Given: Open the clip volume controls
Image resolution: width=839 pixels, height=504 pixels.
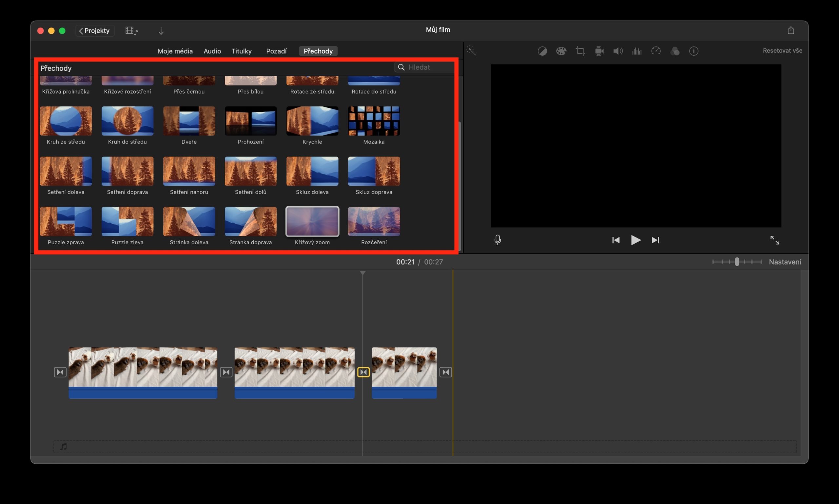Looking at the screenshot, I should [618, 51].
